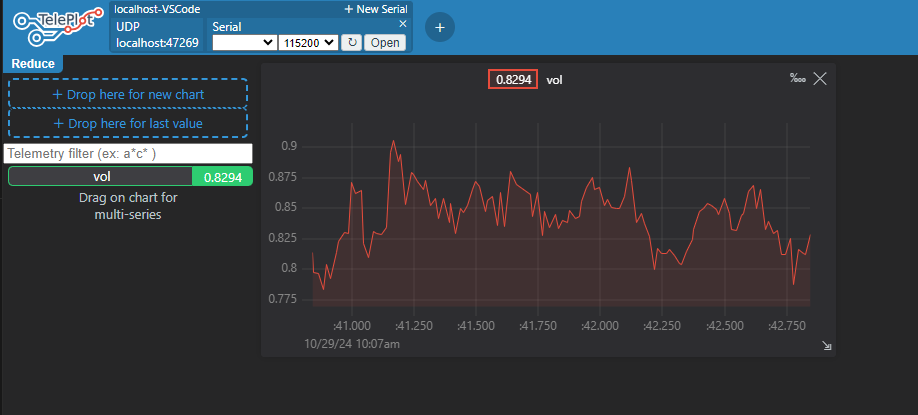Screen dimensions: 918x415
Task: Click the :41.250 x-axis label
Action: click(414, 326)
